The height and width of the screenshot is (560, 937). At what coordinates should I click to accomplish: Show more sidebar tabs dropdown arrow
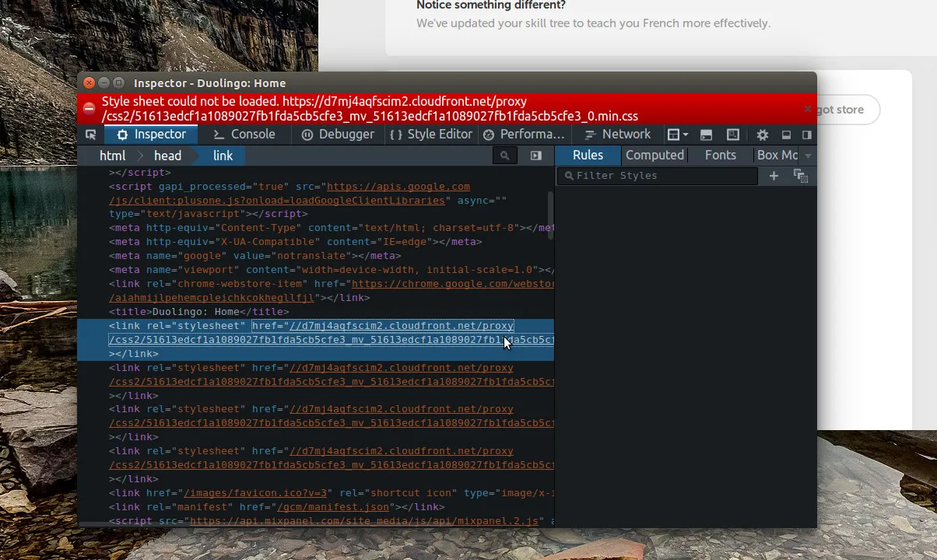(808, 156)
